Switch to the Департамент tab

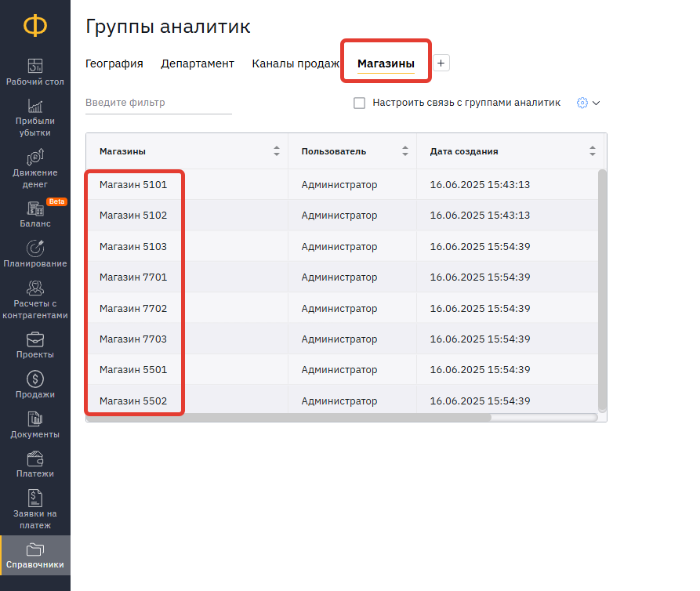(x=198, y=63)
